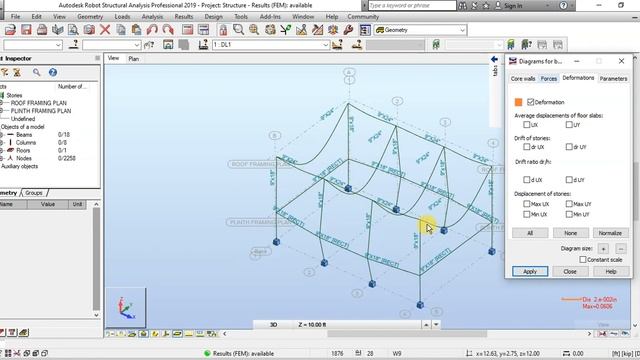The width and height of the screenshot is (640, 360).
Task: Click the viewport horizontal scrollbar
Action: (x=407, y=334)
